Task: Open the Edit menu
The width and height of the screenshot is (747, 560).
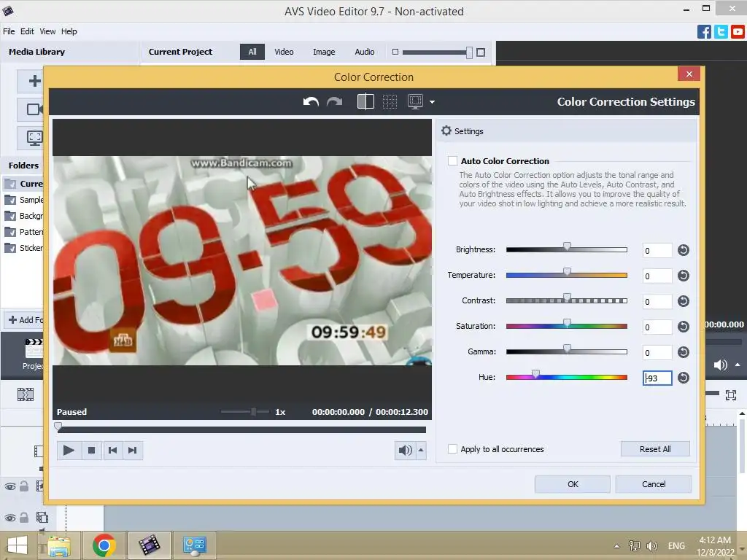Action: tap(27, 31)
